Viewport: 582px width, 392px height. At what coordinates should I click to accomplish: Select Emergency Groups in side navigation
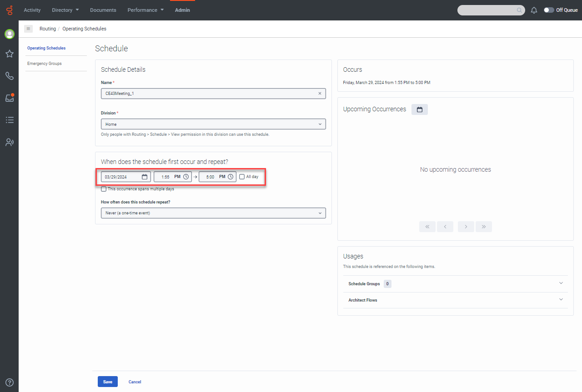tap(45, 64)
